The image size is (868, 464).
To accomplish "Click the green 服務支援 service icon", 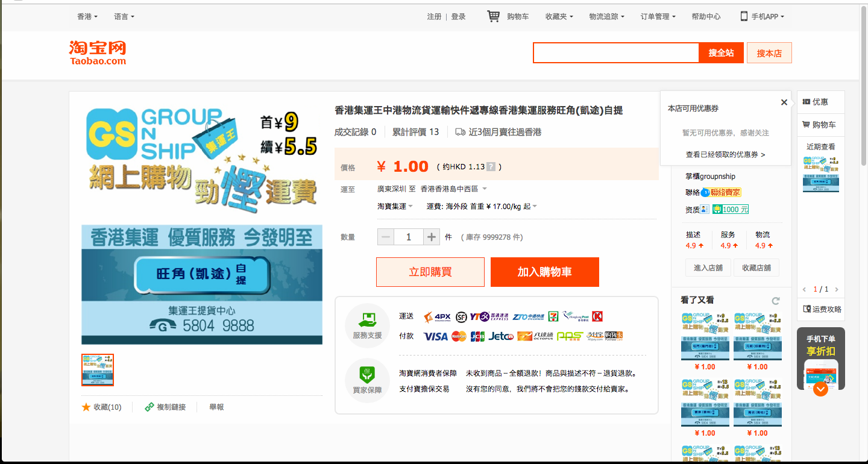I will [x=367, y=319].
